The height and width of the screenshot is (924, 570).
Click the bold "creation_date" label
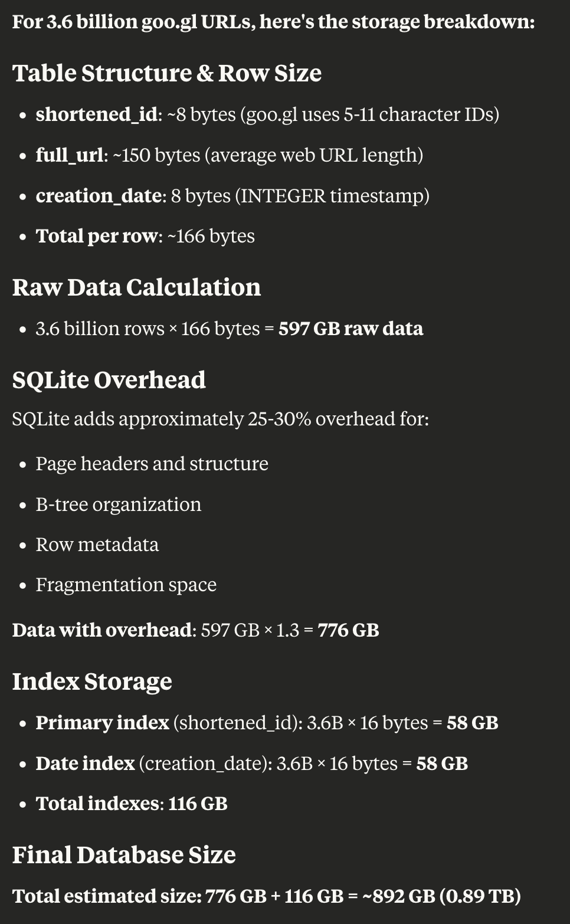coord(100,196)
